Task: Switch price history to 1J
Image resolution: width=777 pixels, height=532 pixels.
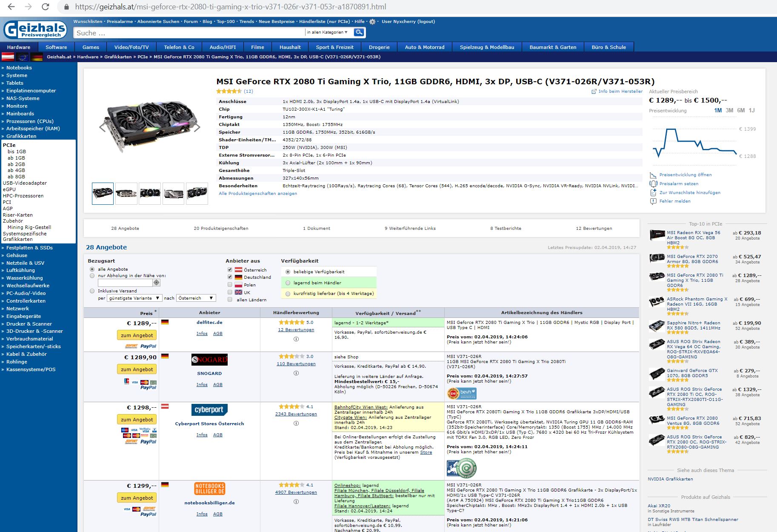Action: [751, 110]
